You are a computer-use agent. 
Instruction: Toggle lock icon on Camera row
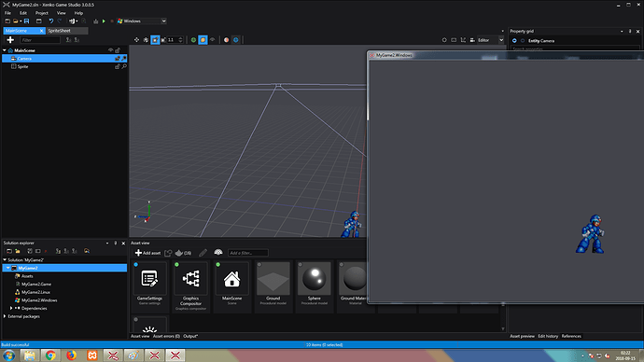(x=118, y=59)
